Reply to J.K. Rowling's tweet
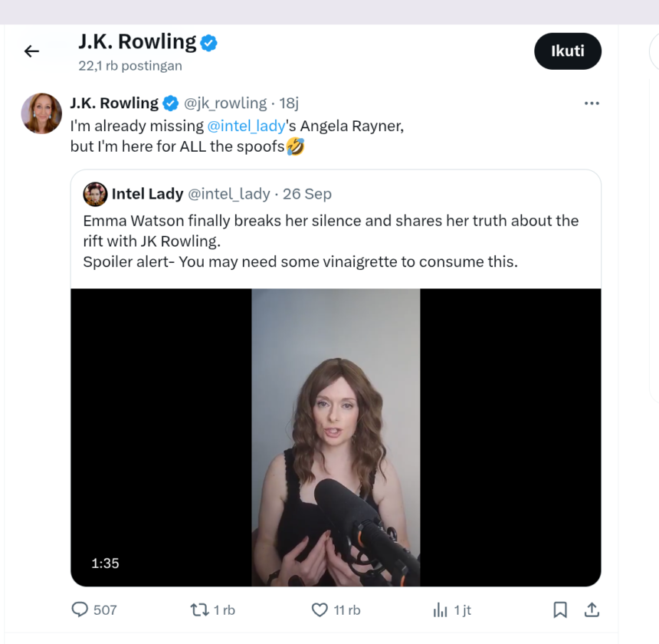The width and height of the screenshot is (659, 644). (x=80, y=609)
